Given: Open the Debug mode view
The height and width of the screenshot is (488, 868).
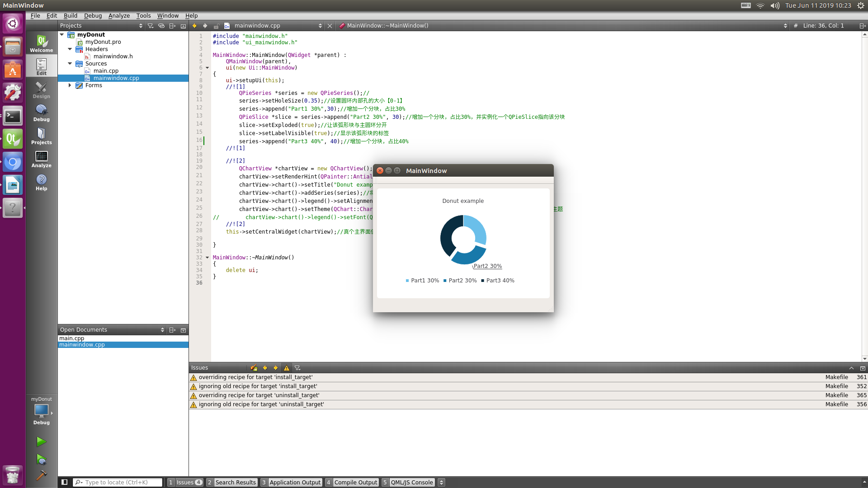Looking at the screenshot, I should tap(41, 113).
